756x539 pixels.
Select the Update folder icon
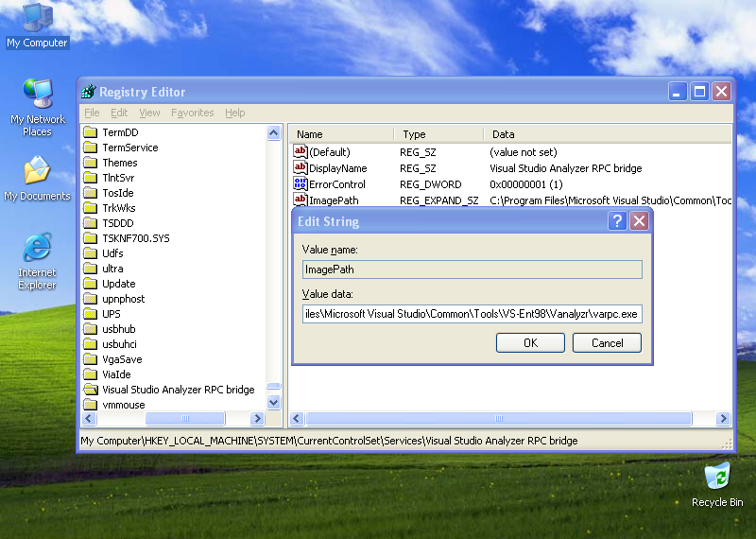(90, 284)
